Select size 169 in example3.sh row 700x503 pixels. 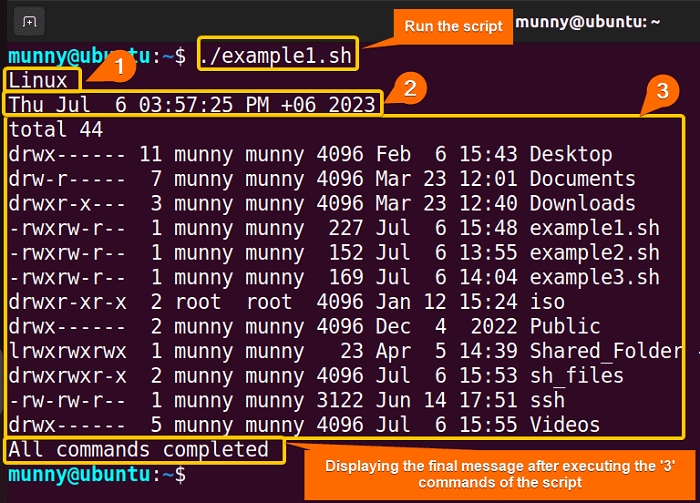click(346, 278)
